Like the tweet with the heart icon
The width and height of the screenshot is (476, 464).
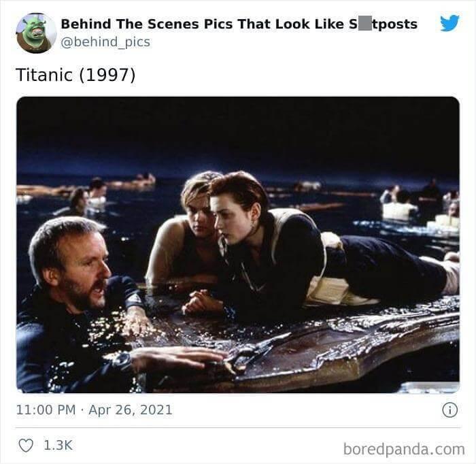pos(26,446)
